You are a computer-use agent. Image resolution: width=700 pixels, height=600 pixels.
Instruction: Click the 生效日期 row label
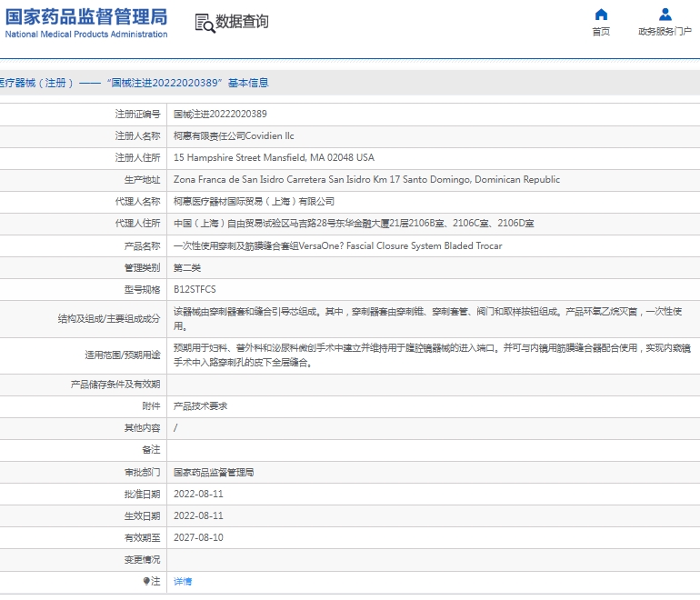pos(142,516)
